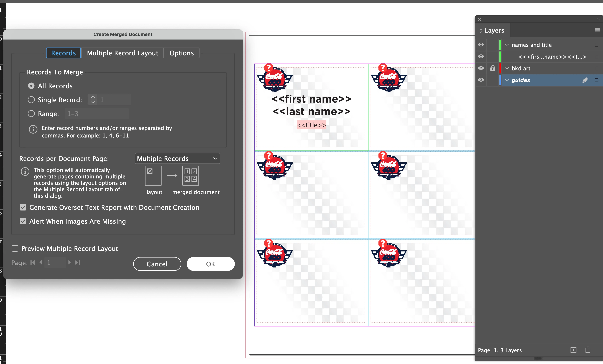This screenshot has height=364, width=603.
Task: Uncheck Alert When Images Are Missing
Action: pos(23,221)
